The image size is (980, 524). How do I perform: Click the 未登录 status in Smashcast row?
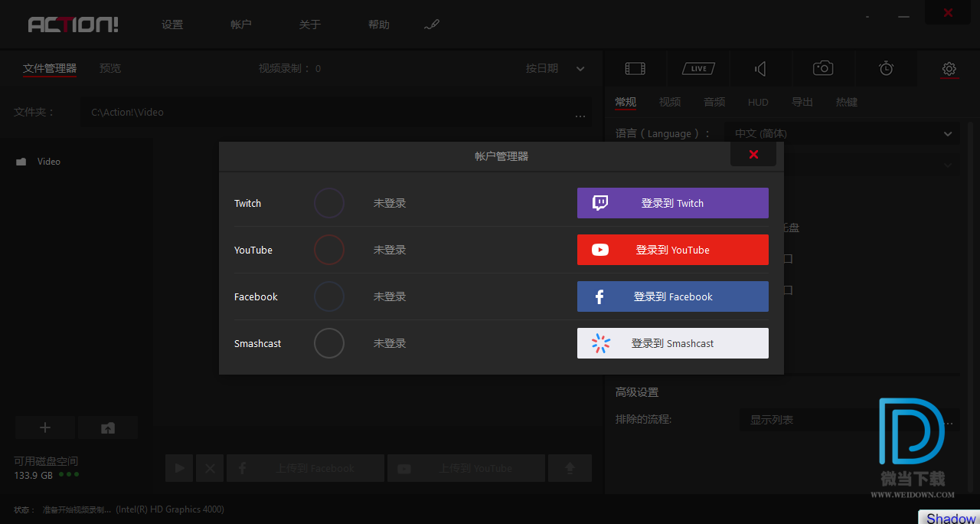tap(390, 343)
